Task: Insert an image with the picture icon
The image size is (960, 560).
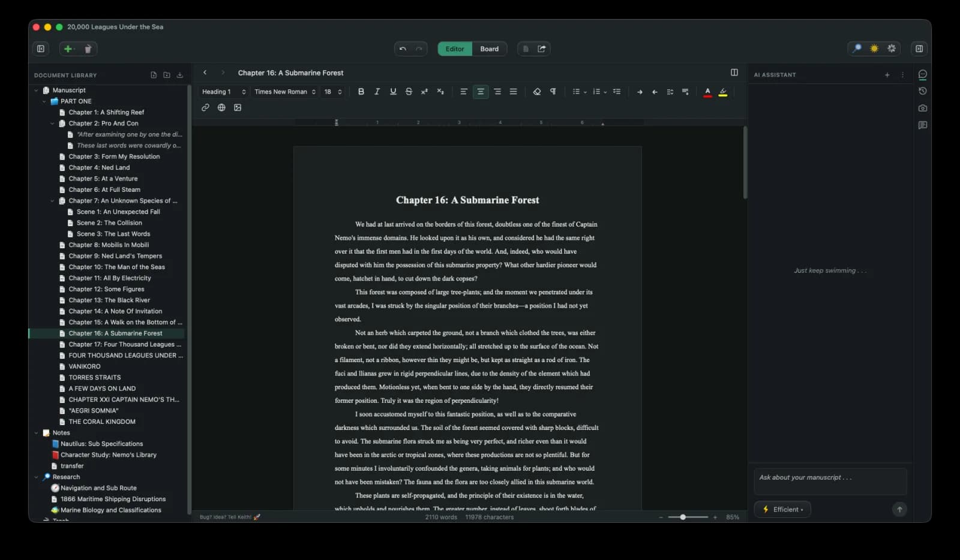Action: click(x=238, y=107)
